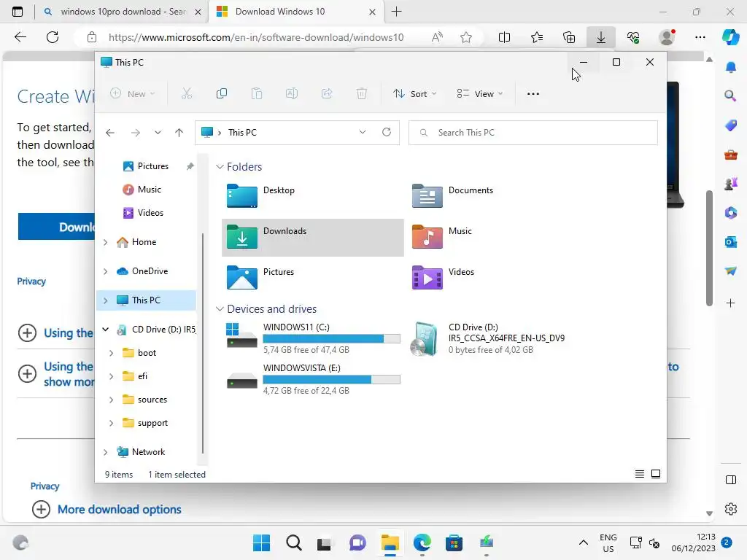Open the New dropdown in File Explorer
The height and width of the screenshot is (560, 747).
click(133, 94)
